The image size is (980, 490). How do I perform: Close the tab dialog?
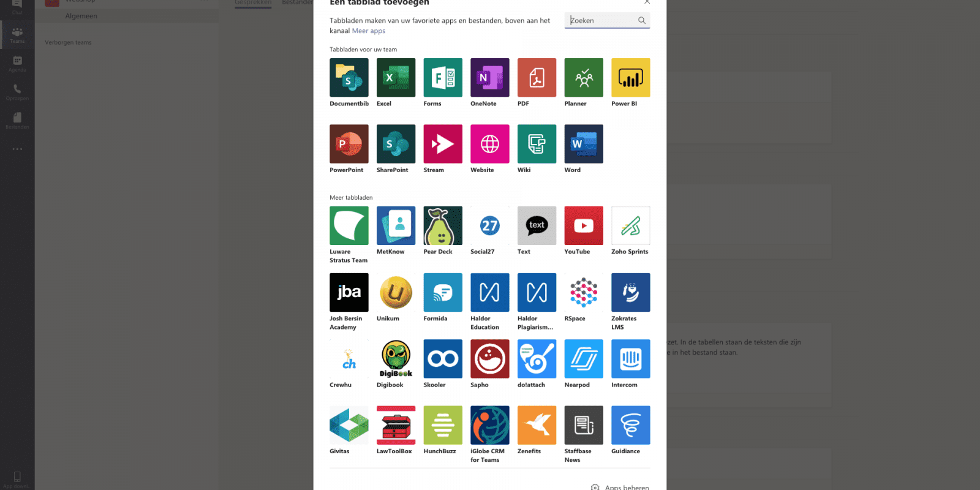point(647,2)
